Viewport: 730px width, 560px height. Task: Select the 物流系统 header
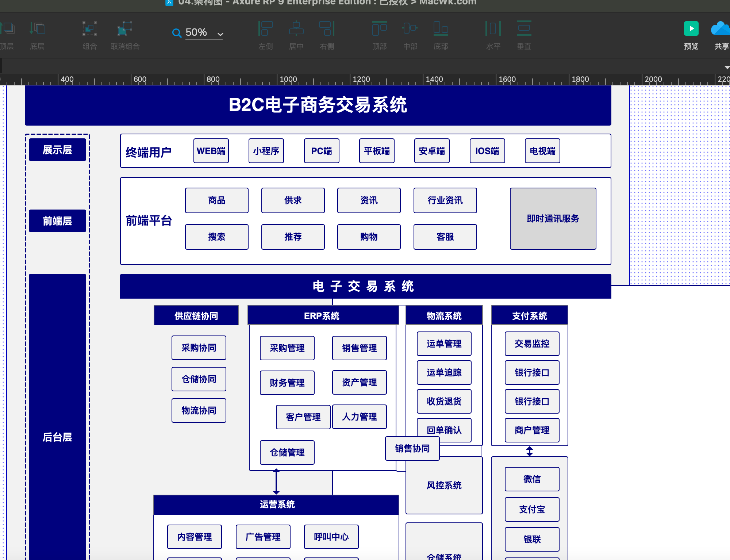click(x=444, y=315)
